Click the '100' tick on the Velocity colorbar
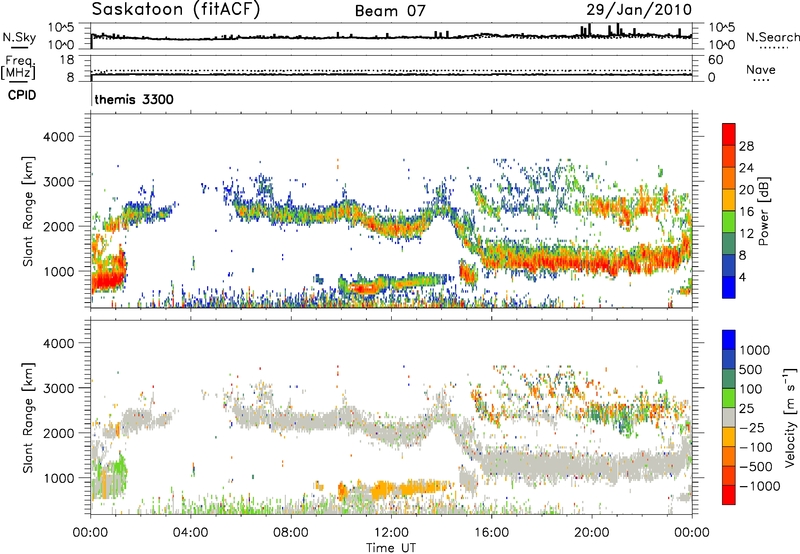The width and height of the screenshot is (800, 554). [750, 389]
